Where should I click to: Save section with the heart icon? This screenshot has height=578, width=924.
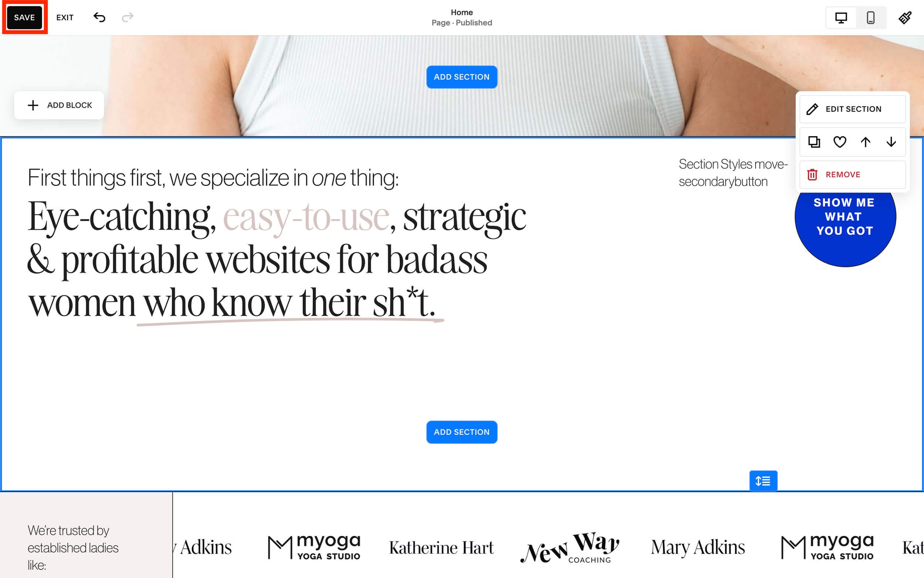coord(840,142)
